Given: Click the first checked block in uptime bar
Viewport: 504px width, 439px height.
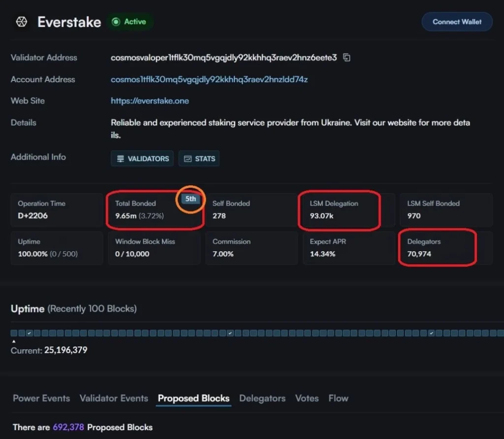Looking at the screenshot, I should tap(30, 334).
